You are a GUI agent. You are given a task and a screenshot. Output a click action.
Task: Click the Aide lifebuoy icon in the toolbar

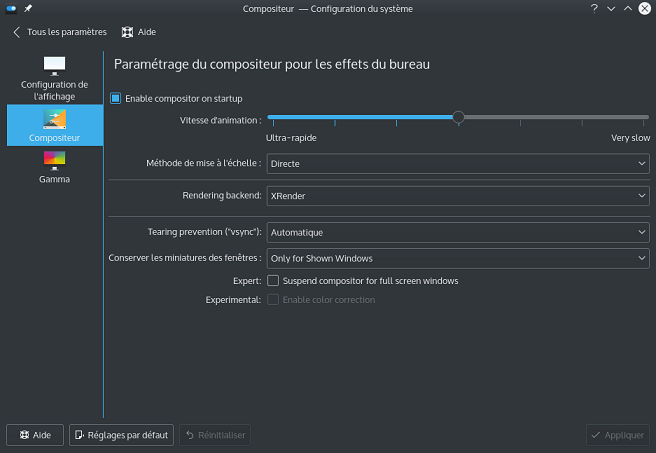pyautogui.click(x=127, y=32)
